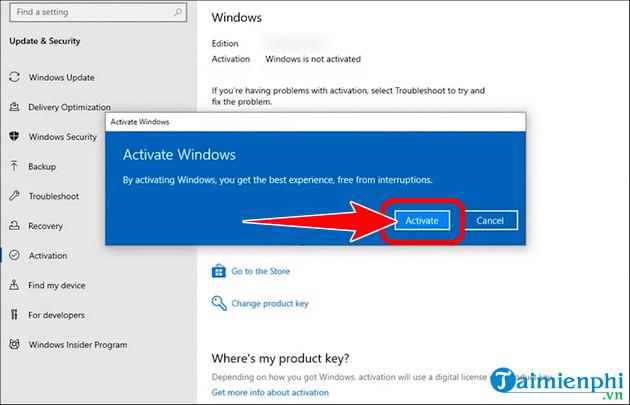Click the Windows Insider Program icon
The width and height of the screenshot is (630, 405).
tap(14, 344)
